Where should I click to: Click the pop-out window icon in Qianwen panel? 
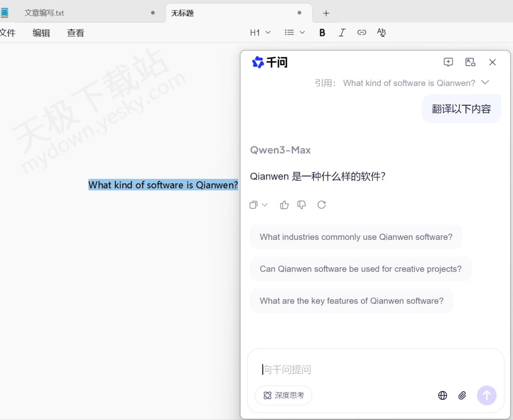[470, 62]
